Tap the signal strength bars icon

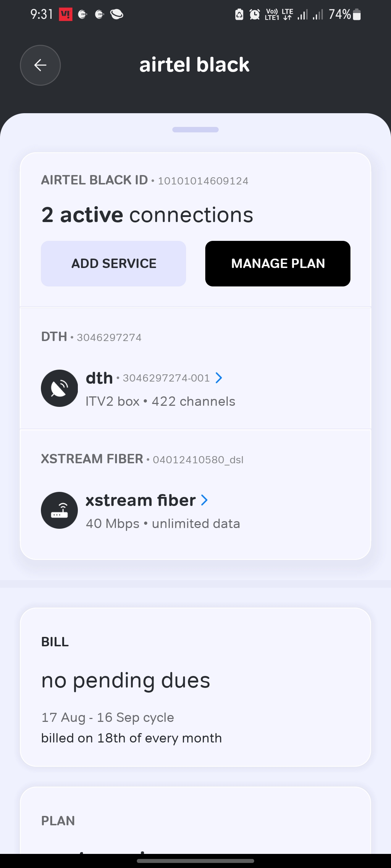click(303, 14)
